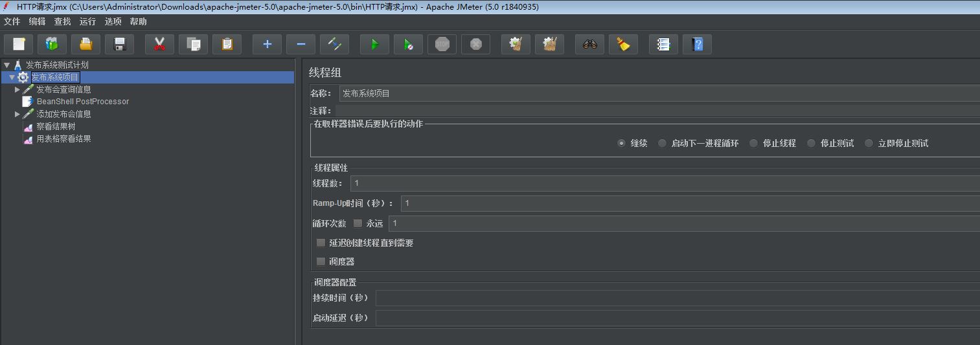Click the 发布系统测试计划 test plan icon
Viewport: 980px width, 345px height.
[x=18, y=65]
